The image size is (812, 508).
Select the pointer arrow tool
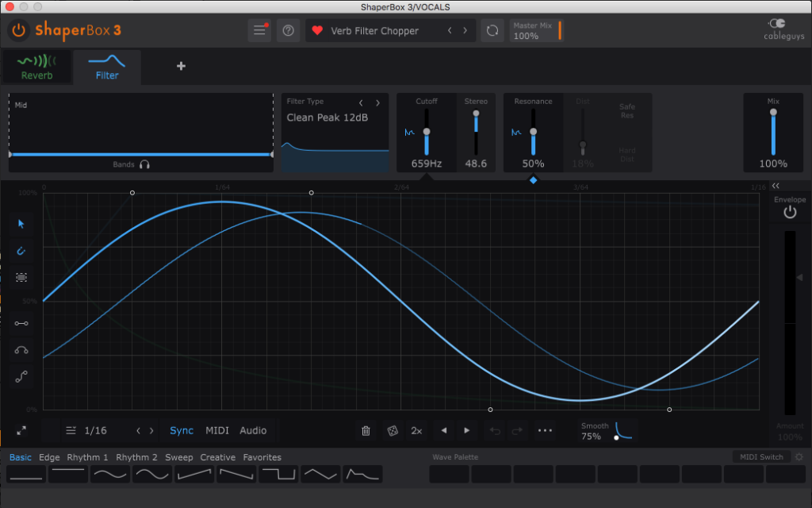pos(21,224)
